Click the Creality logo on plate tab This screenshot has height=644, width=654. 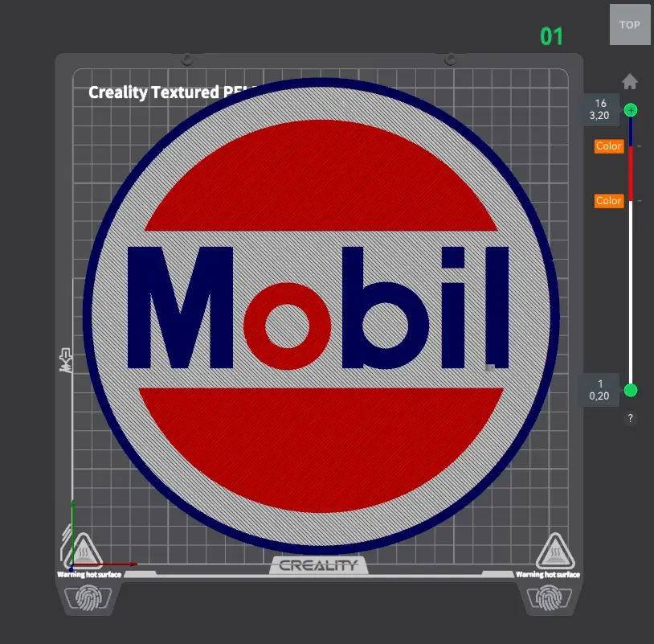[318, 565]
